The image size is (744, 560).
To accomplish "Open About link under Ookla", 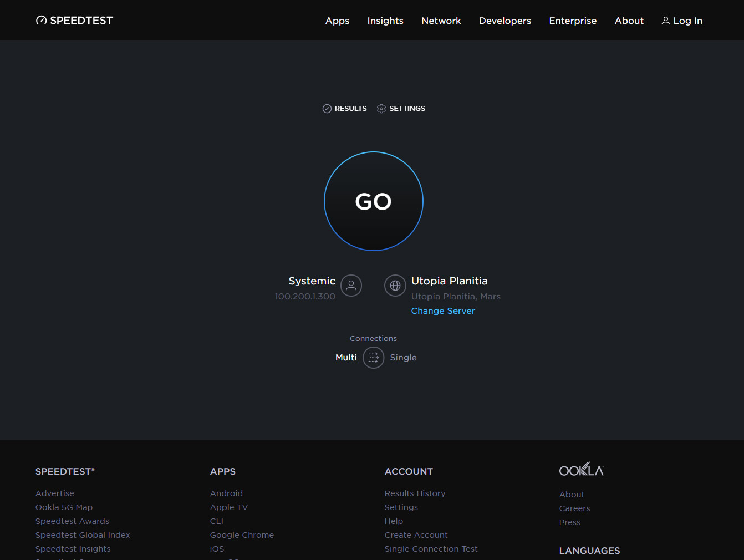I will [572, 495].
